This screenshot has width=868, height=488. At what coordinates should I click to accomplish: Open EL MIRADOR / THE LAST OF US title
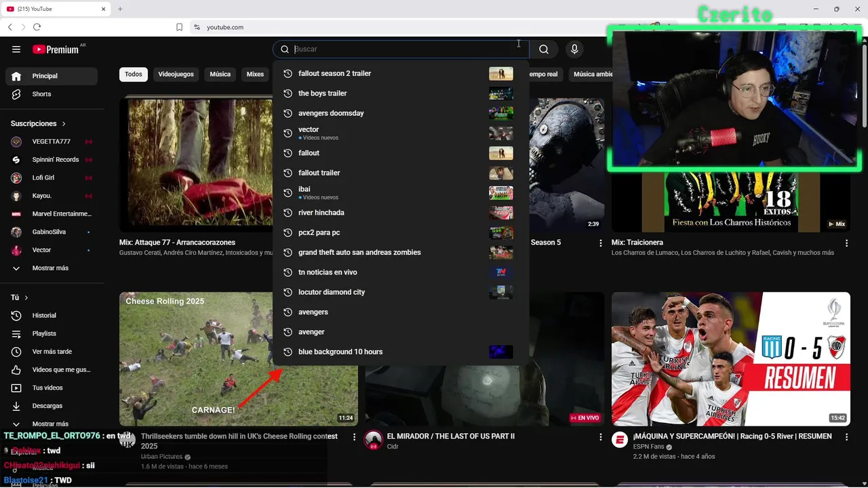coord(451,436)
